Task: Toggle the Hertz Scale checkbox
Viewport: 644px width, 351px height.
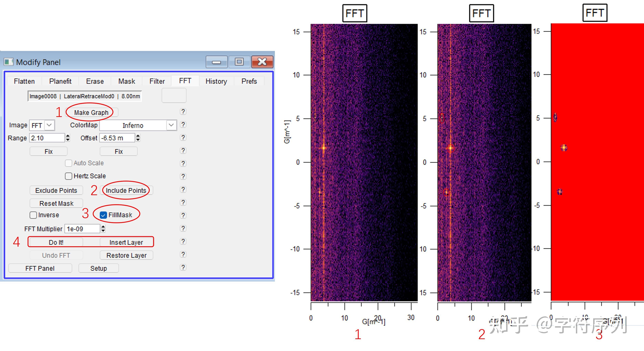Action: click(68, 176)
